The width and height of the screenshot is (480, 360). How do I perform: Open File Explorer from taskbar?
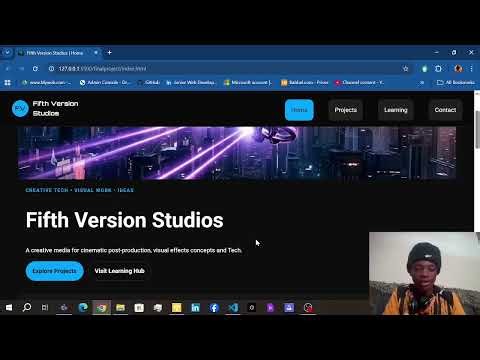pos(120,307)
